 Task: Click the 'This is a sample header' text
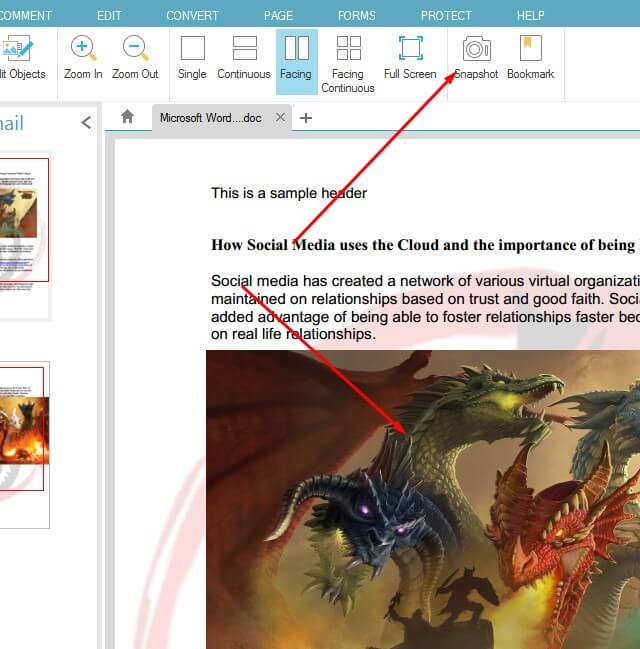pos(289,193)
